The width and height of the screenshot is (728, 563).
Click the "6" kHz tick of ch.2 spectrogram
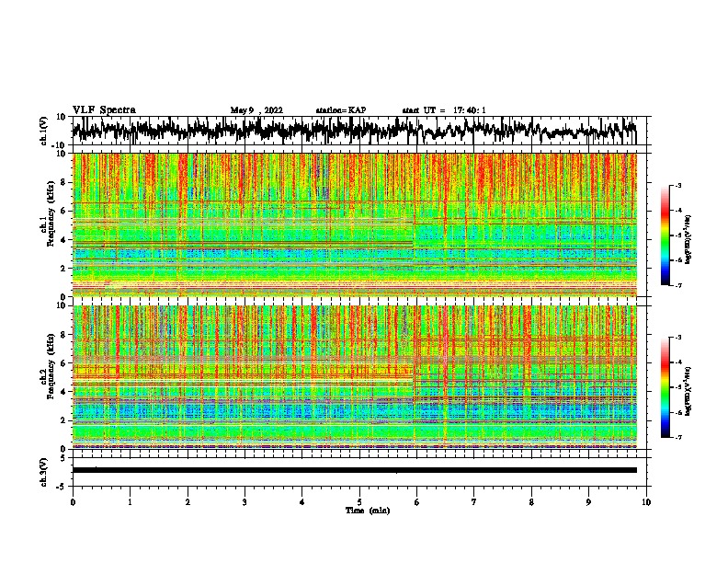point(64,362)
